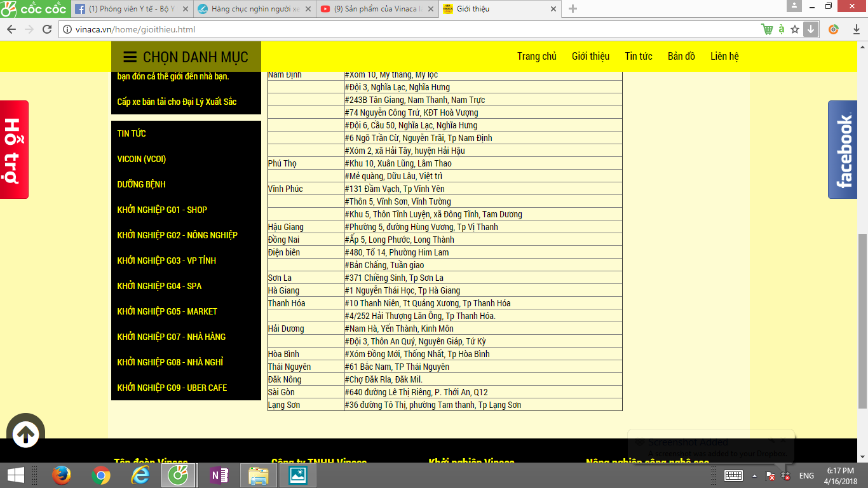Open Cấp xe bán tải cho Đại Lý link

[x=177, y=102]
